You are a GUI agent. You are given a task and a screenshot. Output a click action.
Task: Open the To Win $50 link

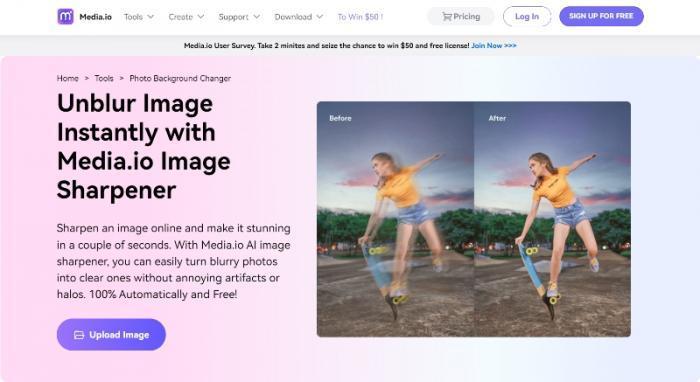coord(360,17)
